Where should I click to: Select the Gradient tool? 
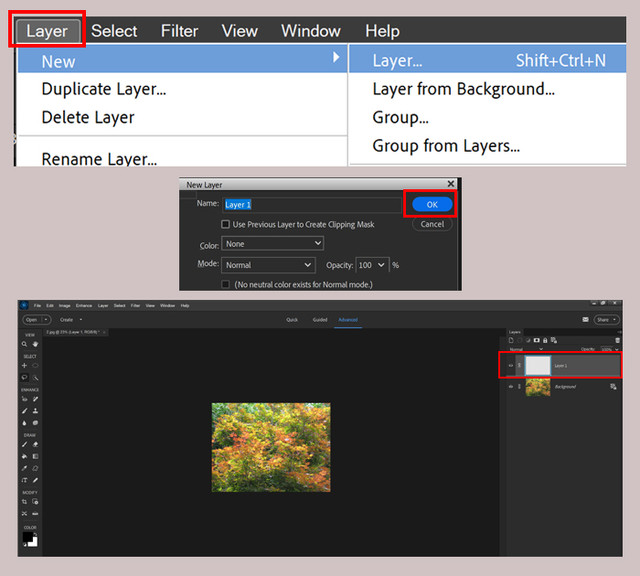[x=36, y=456]
